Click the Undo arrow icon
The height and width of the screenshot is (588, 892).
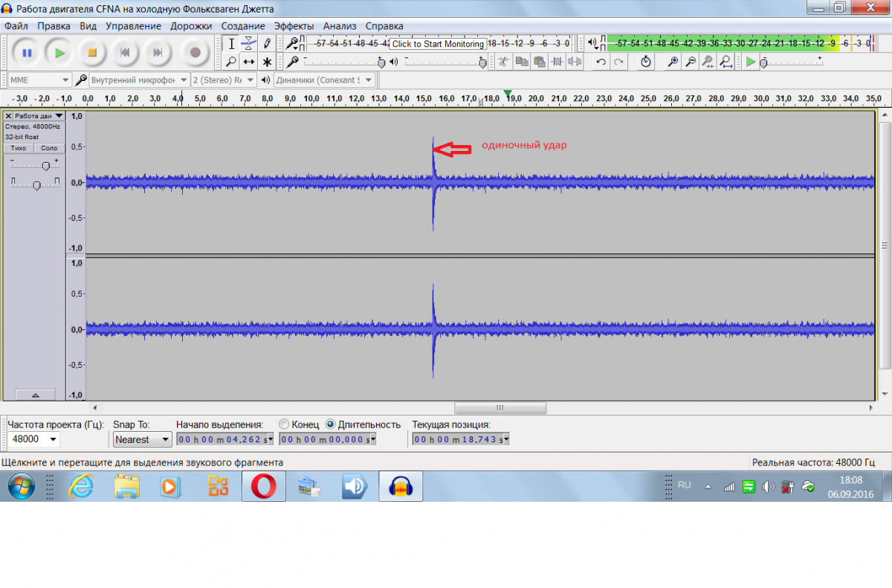click(601, 62)
